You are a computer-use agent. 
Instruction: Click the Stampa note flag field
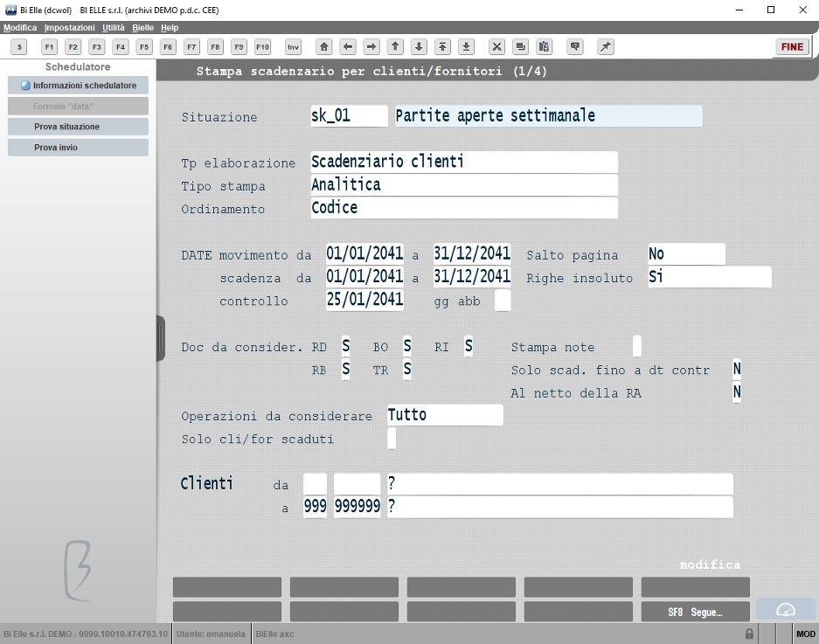click(636, 346)
